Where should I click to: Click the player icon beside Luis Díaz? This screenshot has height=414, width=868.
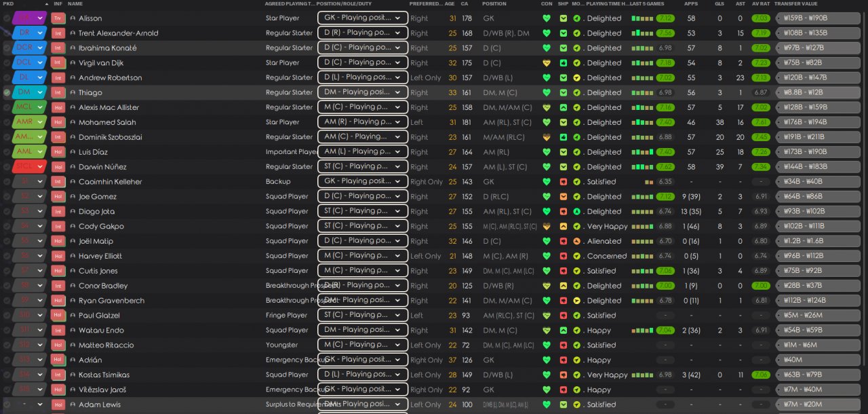tap(73, 152)
